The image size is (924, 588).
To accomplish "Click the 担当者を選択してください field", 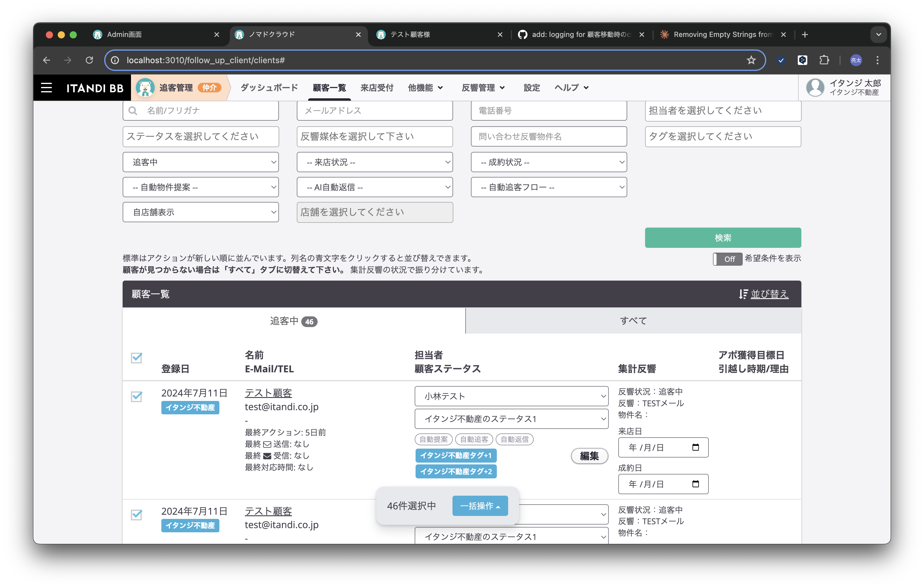I will [723, 111].
